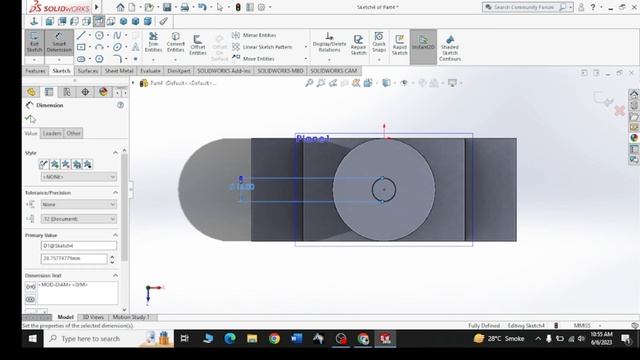Open the Features ribbon tab
The height and width of the screenshot is (360, 640).
click(x=35, y=71)
